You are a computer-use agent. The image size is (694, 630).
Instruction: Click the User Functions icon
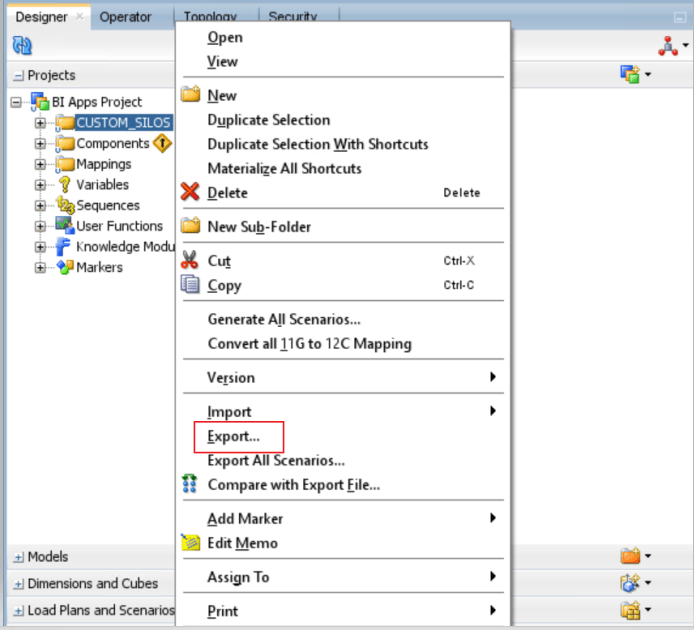tap(65, 225)
